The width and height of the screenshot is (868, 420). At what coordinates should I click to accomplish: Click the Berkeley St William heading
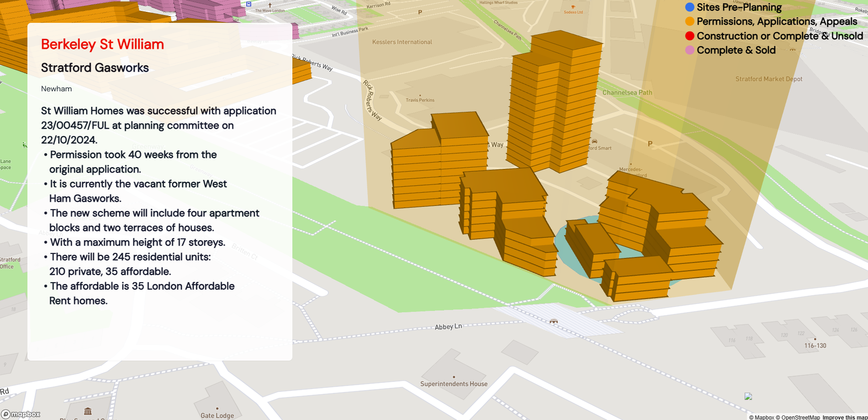point(102,44)
